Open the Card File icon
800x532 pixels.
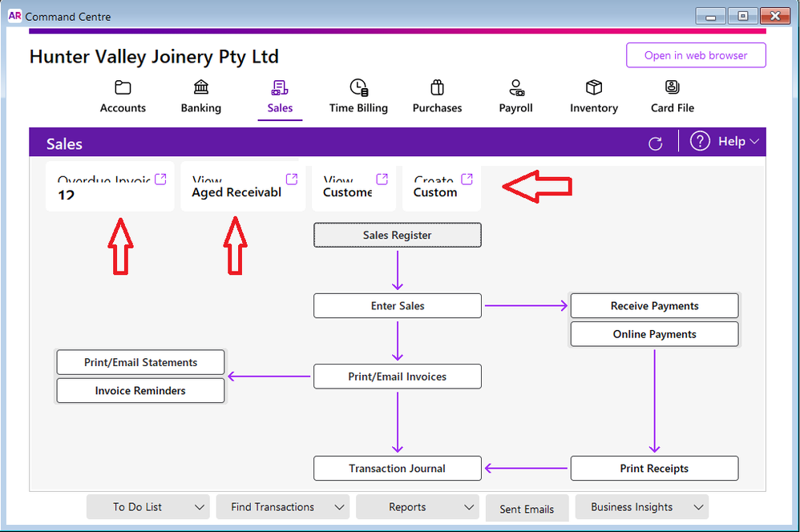click(672, 87)
